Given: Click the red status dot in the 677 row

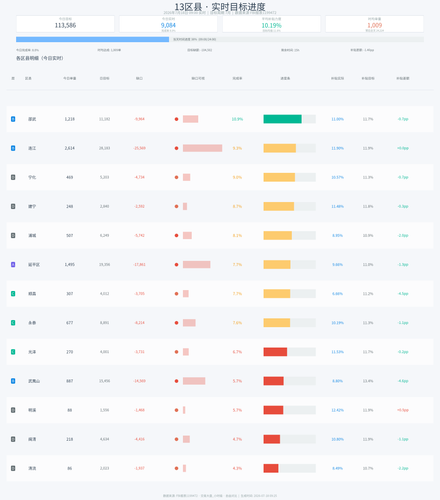Looking at the screenshot, I should 176,323.
